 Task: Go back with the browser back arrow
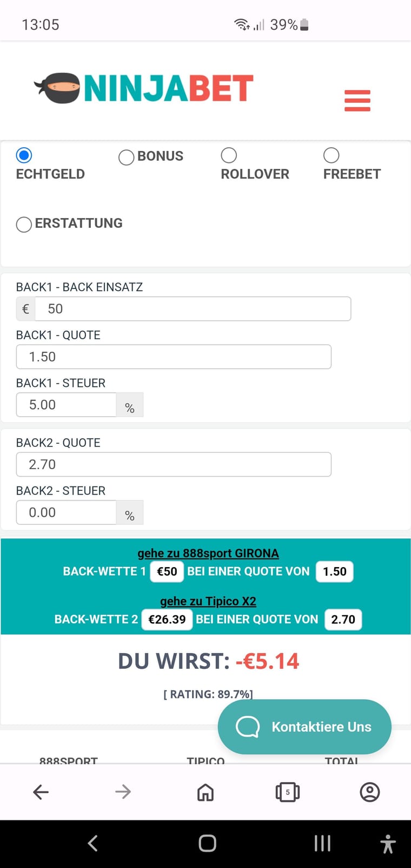click(41, 792)
